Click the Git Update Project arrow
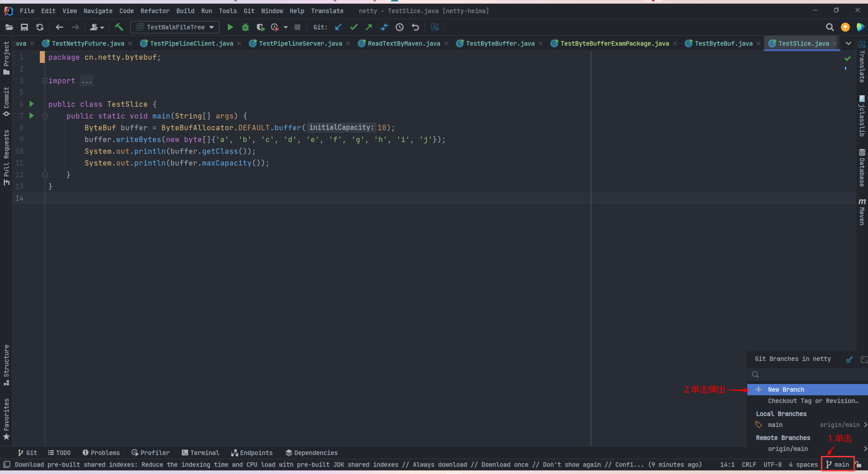 pyautogui.click(x=338, y=27)
